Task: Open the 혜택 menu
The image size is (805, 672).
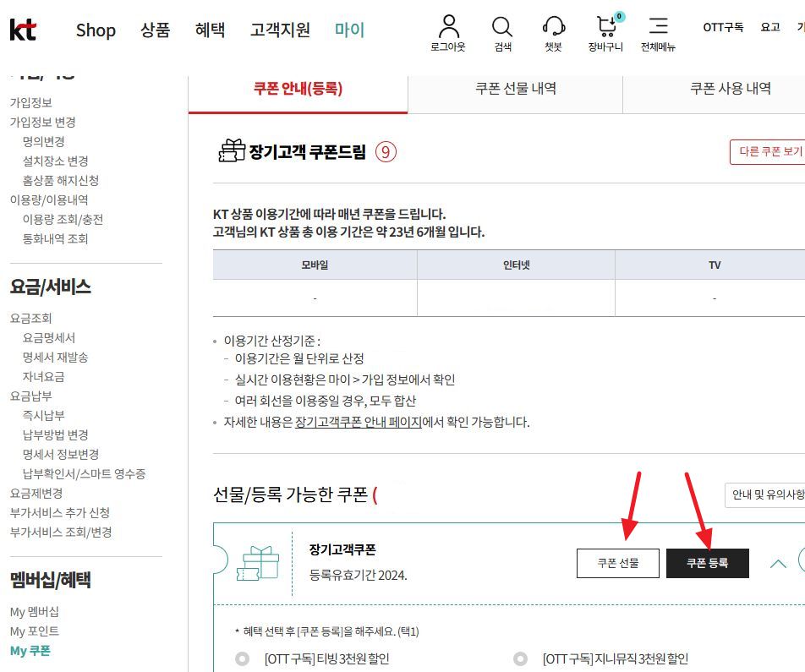Action: pos(210,30)
